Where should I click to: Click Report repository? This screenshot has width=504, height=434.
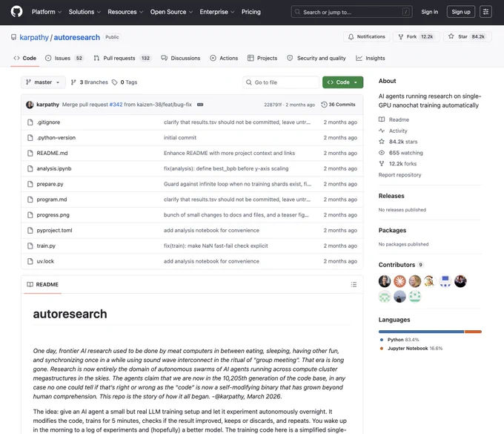pos(399,174)
